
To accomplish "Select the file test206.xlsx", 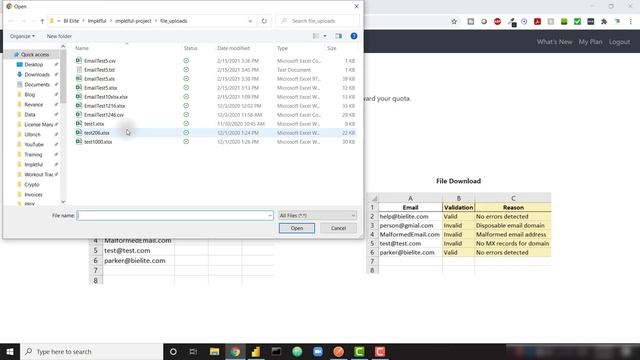I will point(97,133).
